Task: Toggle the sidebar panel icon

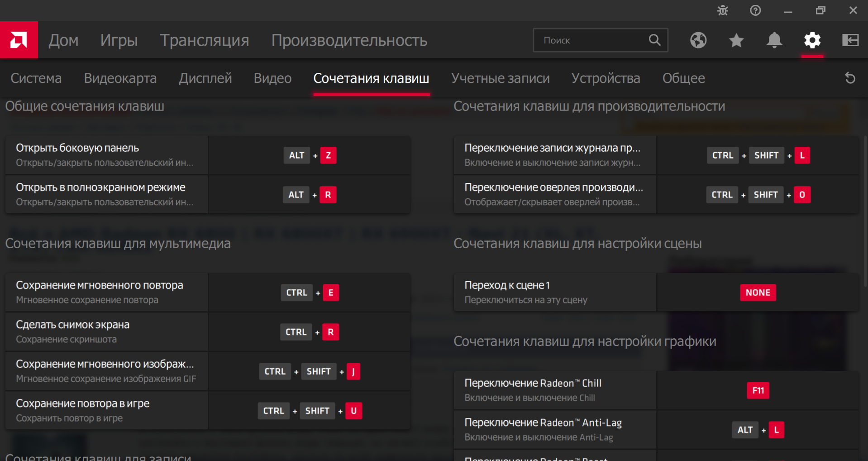Action: (850, 40)
